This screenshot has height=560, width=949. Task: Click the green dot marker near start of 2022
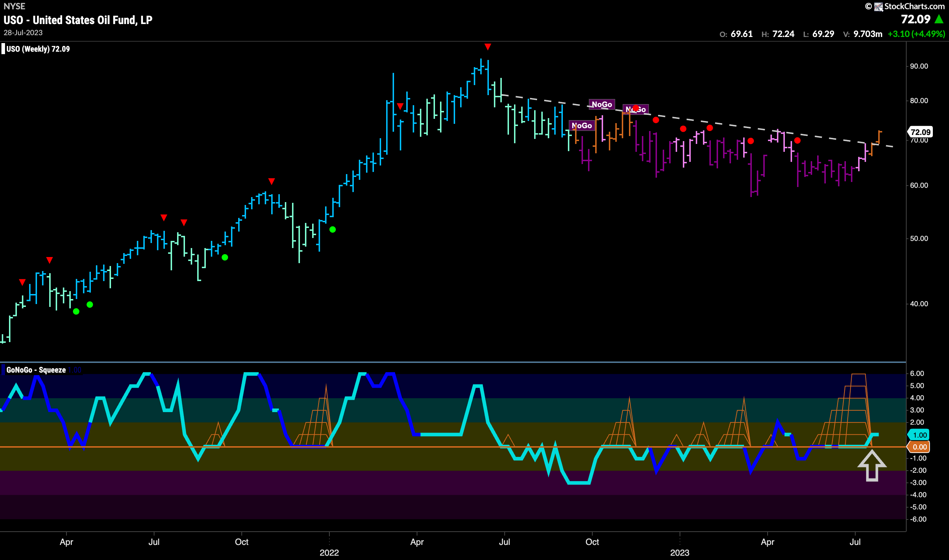[333, 229]
